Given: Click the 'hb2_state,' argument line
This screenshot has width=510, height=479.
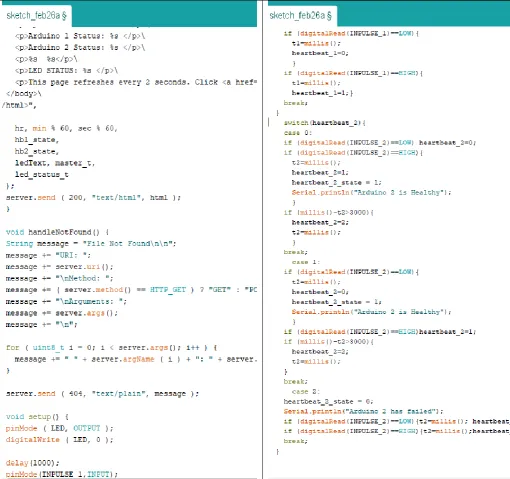Looking at the screenshot, I should 37,151.
